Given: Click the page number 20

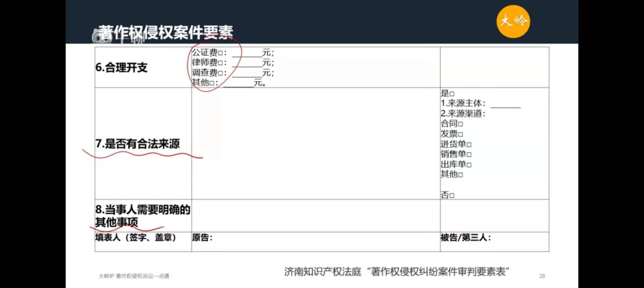Looking at the screenshot, I should 542,276.
